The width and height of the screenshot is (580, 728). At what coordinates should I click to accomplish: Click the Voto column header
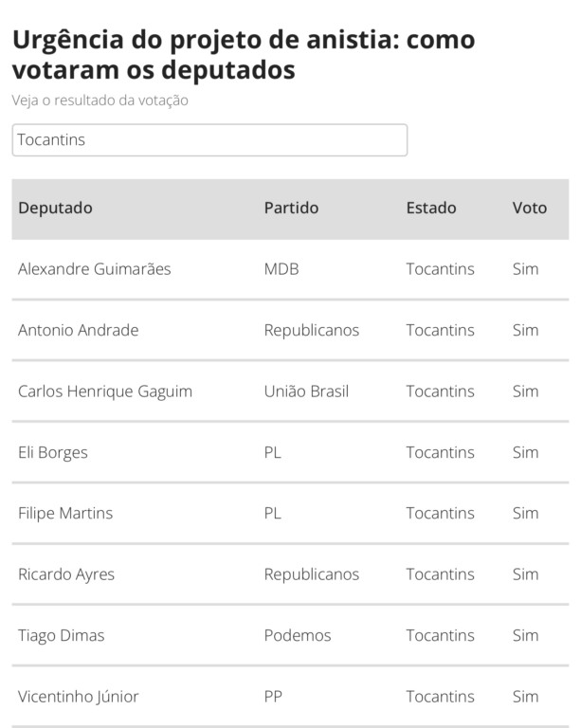(x=530, y=209)
